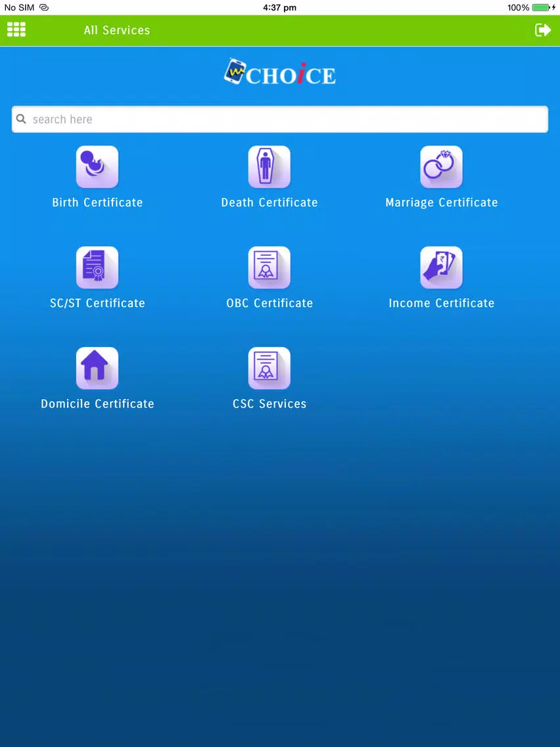Click the 'Marriage Certificate' label
Screen dimensions: 560x747
coord(442,203)
